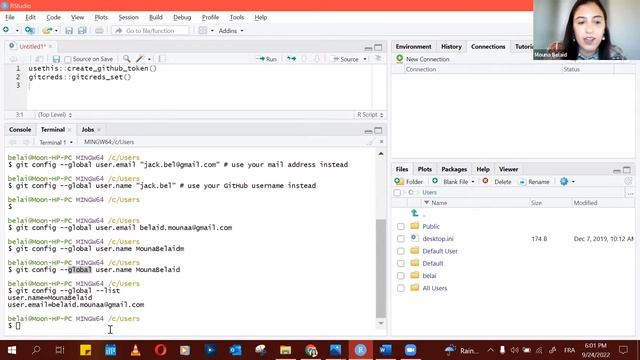This screenshot has width=640, height=360.
Task: Click the Rename file icon
Action: [x=522, y=182]
